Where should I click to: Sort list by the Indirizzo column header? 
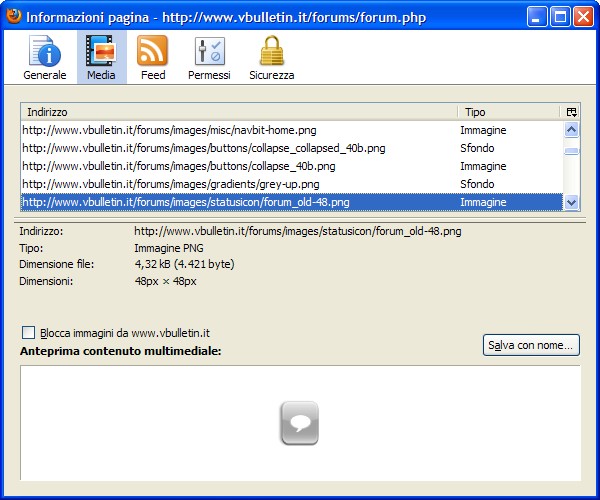pos(238,113)
